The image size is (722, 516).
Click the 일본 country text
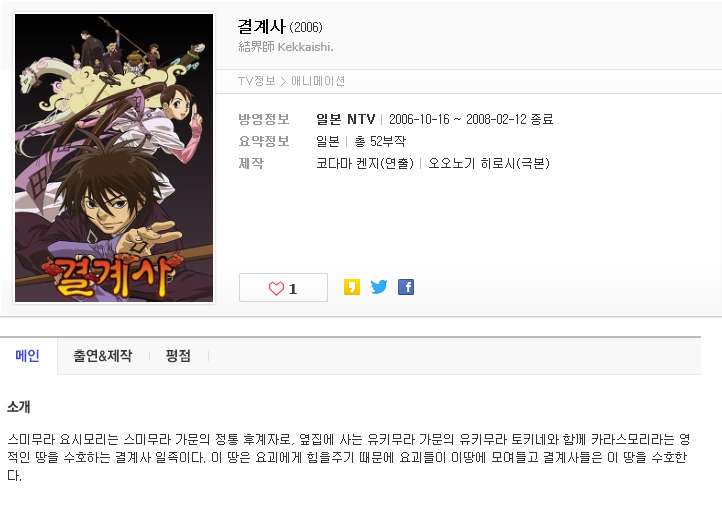(328, 141)
